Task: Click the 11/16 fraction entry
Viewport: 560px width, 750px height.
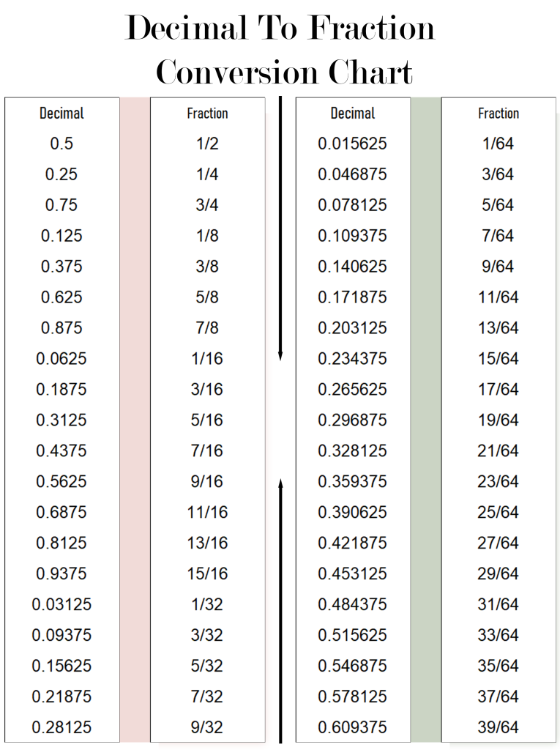Action: pos(208,512)
